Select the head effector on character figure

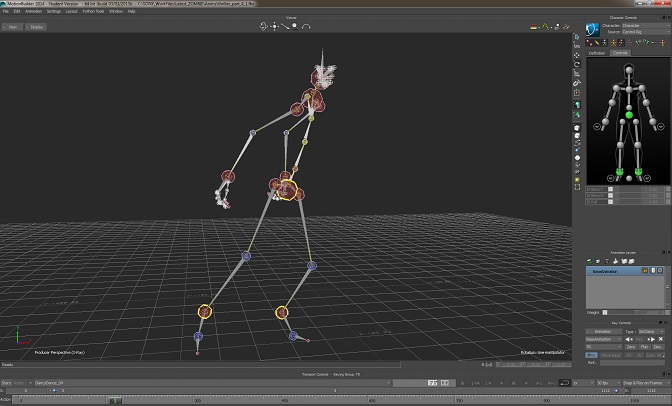[x=629, y=69]
